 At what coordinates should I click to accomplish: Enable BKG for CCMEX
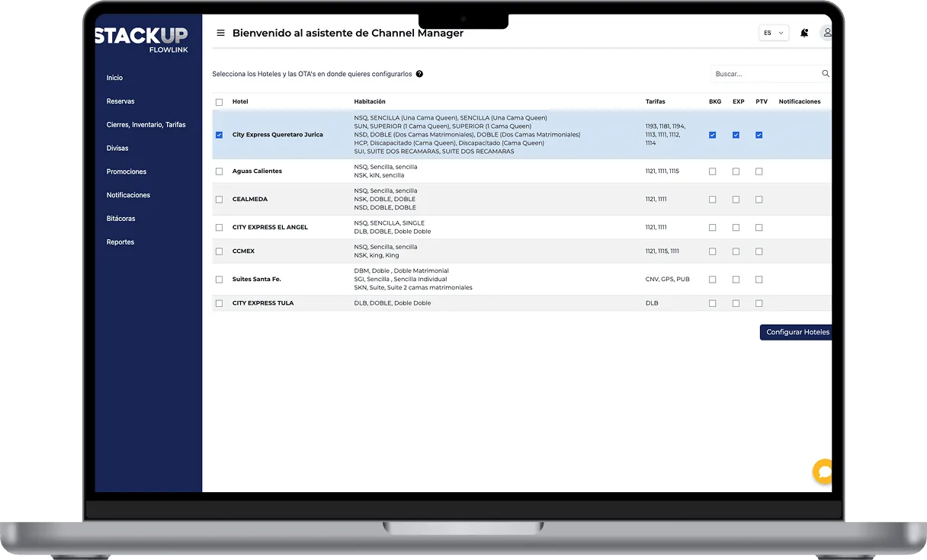(713, 251)
